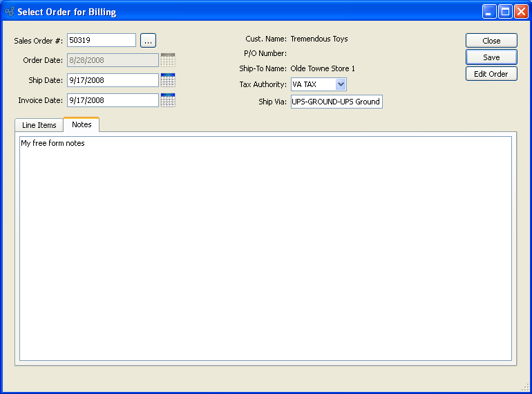Click the Close button
Viewport: 532px width, 394px height.
(x=491, y=41)
